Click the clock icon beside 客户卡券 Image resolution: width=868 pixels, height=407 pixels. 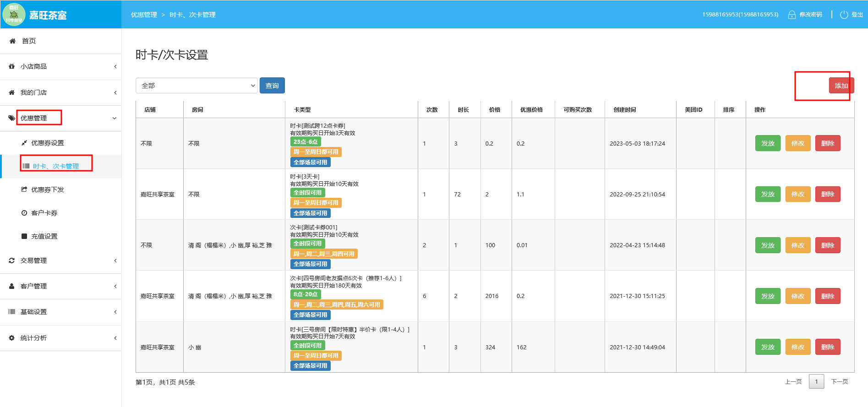click(x=24, y=213)
